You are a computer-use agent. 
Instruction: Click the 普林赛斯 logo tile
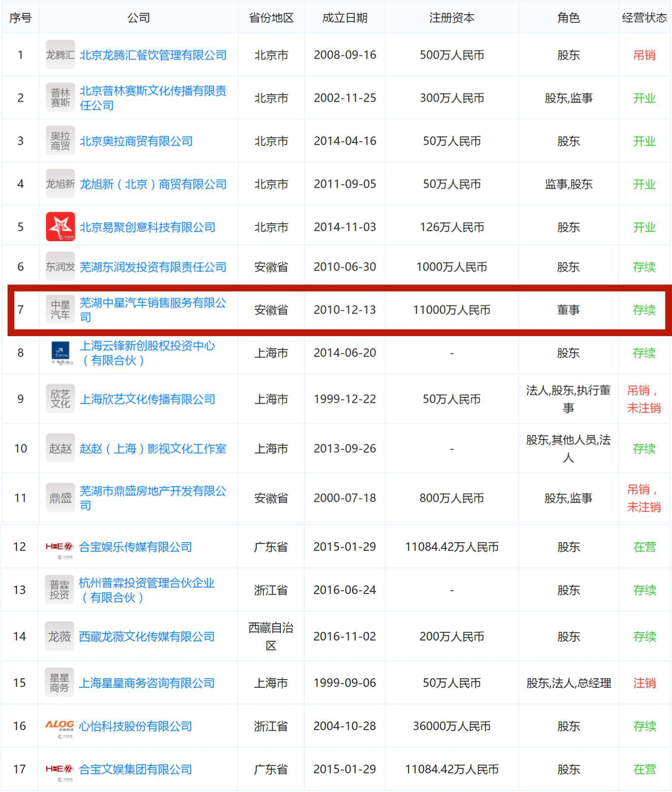(x=60, y=97)
